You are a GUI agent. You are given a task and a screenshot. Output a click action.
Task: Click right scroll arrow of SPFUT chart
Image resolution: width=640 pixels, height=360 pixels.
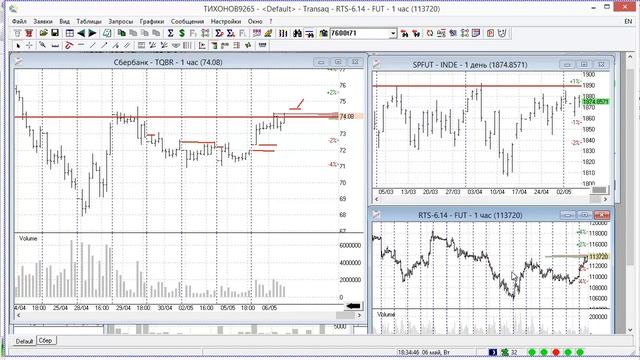point(605,199)
